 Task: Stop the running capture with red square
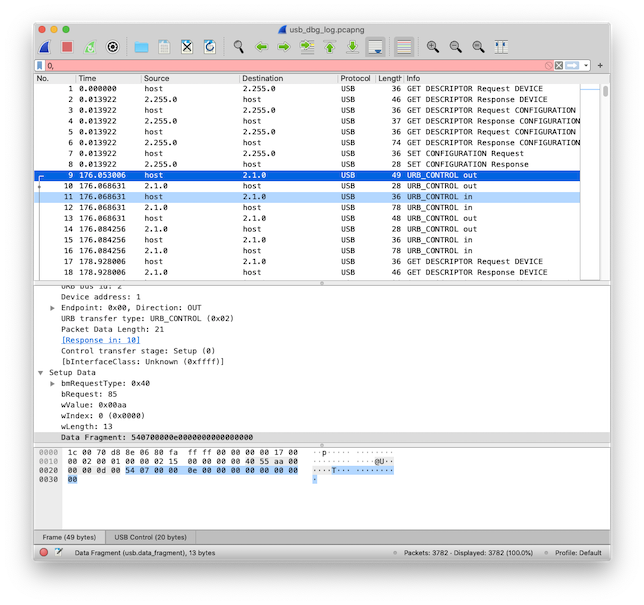pos(67,47)
